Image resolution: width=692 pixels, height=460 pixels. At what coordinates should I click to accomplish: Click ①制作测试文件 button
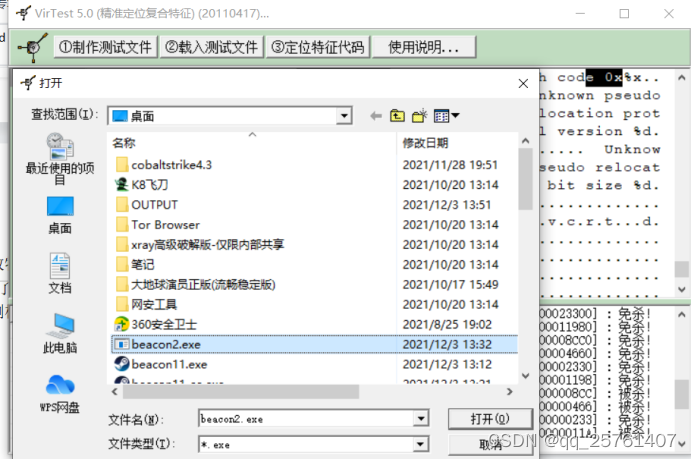[x=105, y=47]
